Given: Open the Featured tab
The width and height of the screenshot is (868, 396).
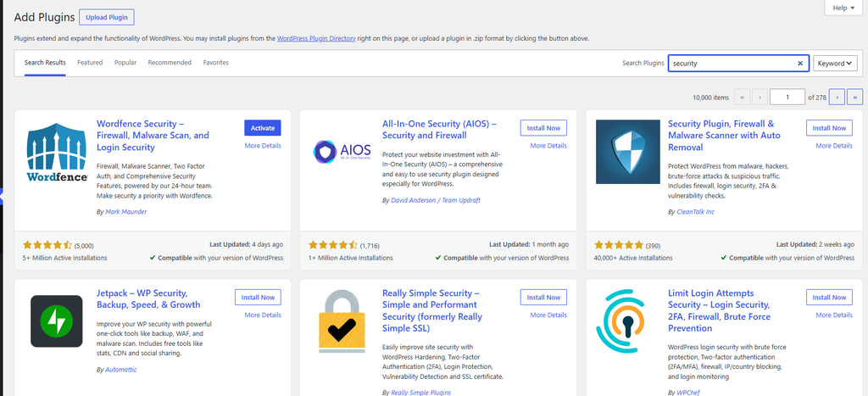Looking at the screenshot, I should [x=90, y=63].
